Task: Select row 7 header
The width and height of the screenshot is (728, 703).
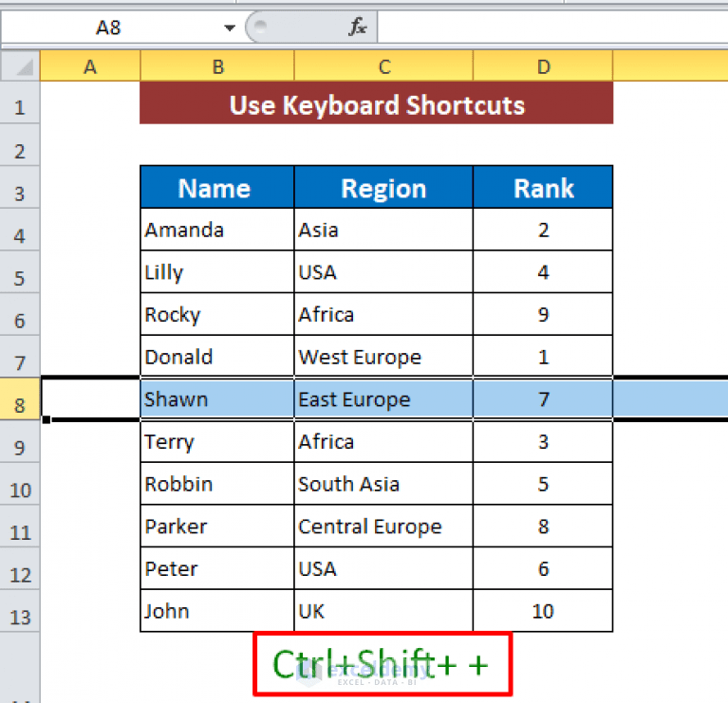Action: tap(20, 357)
